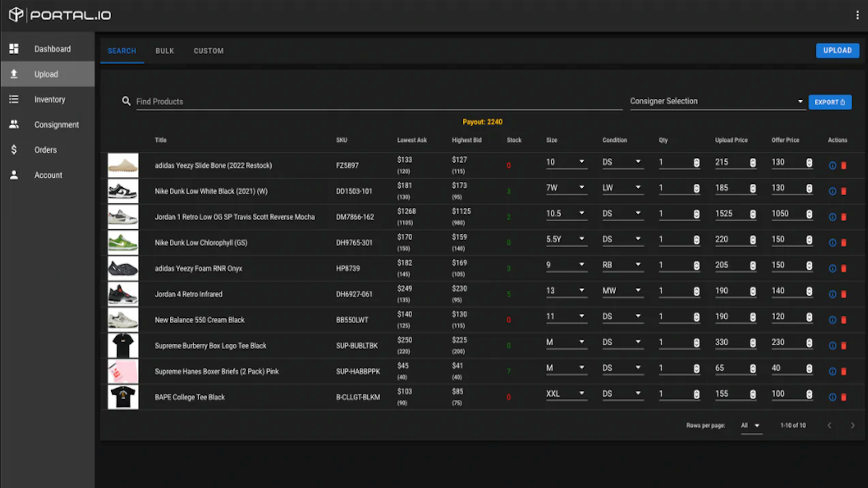Image resolution: width=868 pixels, height=488 pixels.
Task: Click the Find Products search field
Action: point(379,101)
